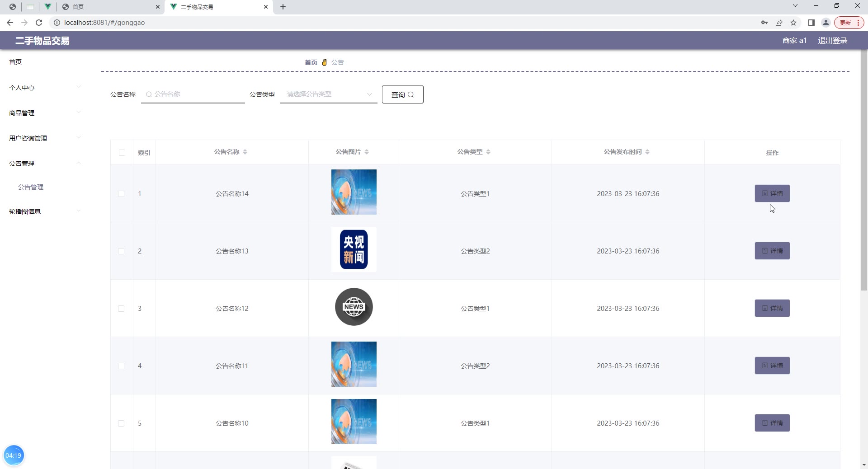Screen dimensions: 868x469
Task: Click the saved passwords key icon
Action: pos(764,23)
